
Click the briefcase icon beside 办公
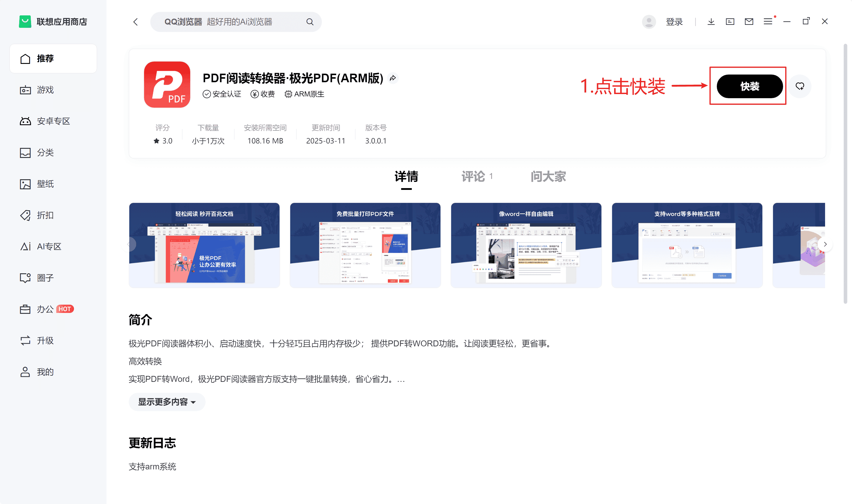25,309
